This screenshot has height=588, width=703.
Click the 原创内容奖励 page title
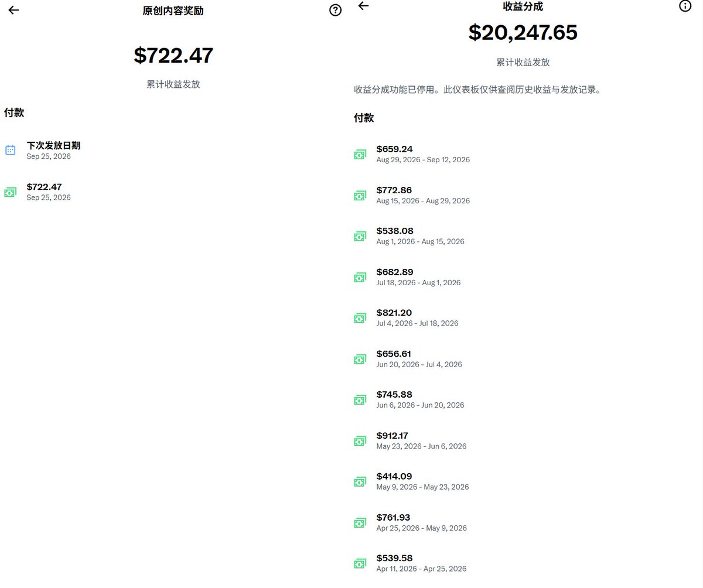[x=173, y=11]
